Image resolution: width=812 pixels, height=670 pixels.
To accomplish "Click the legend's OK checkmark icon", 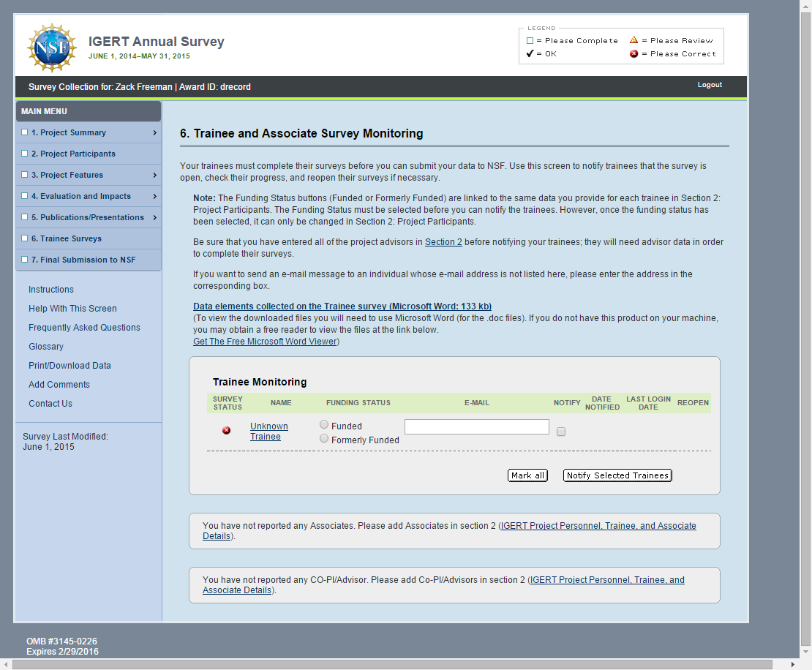I will click(530, 53).
